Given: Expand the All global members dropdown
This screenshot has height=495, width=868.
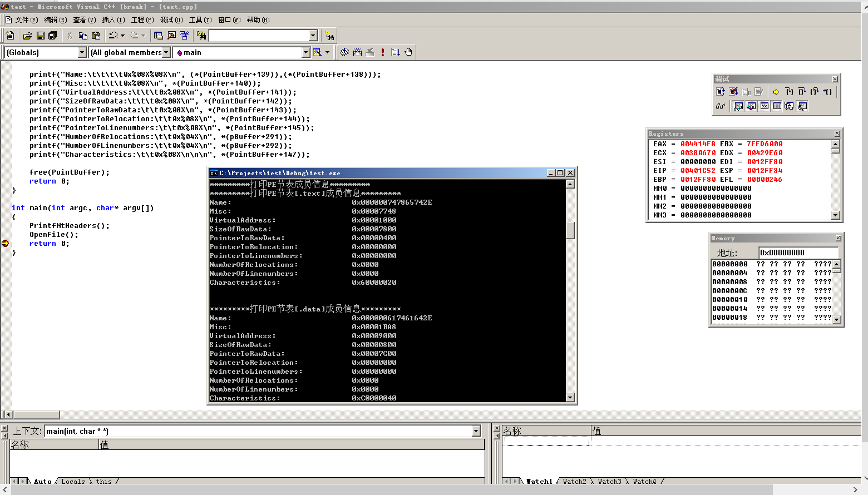Looking at the screenshot, I should point(166,52).
